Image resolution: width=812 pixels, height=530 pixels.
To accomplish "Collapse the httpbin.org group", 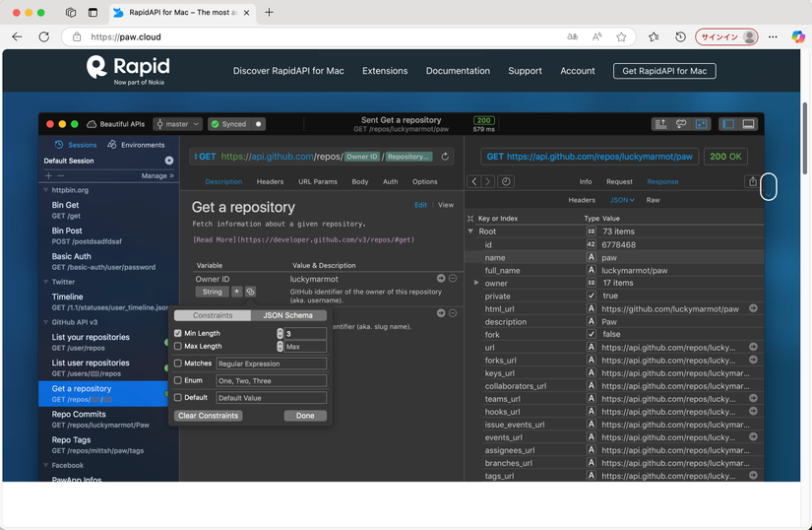I will point(45,190).
